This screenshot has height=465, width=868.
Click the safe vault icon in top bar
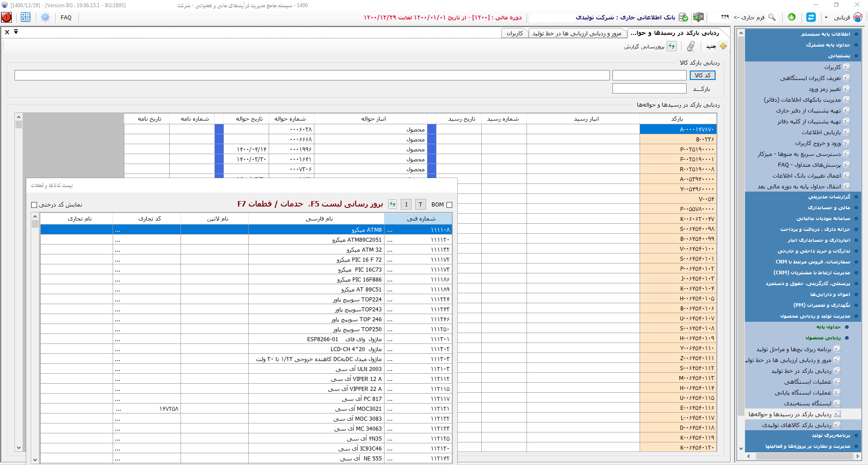pyautogui.click(x=698, y=17)
